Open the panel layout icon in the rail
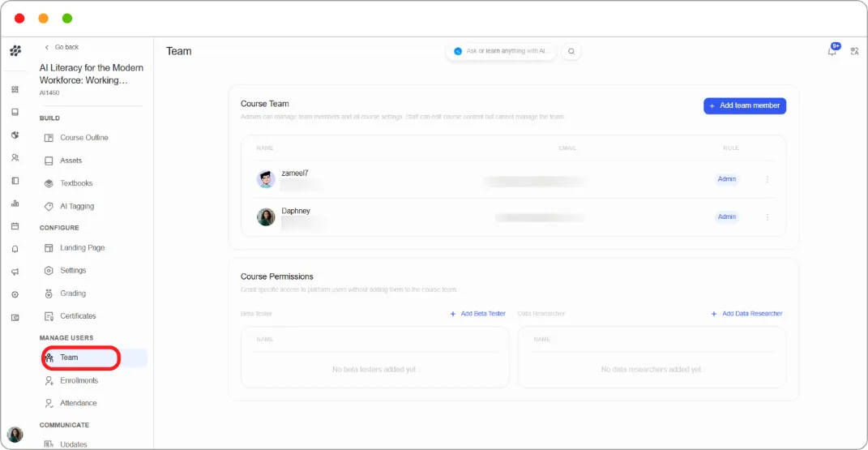868x450 pixels. 15,181
